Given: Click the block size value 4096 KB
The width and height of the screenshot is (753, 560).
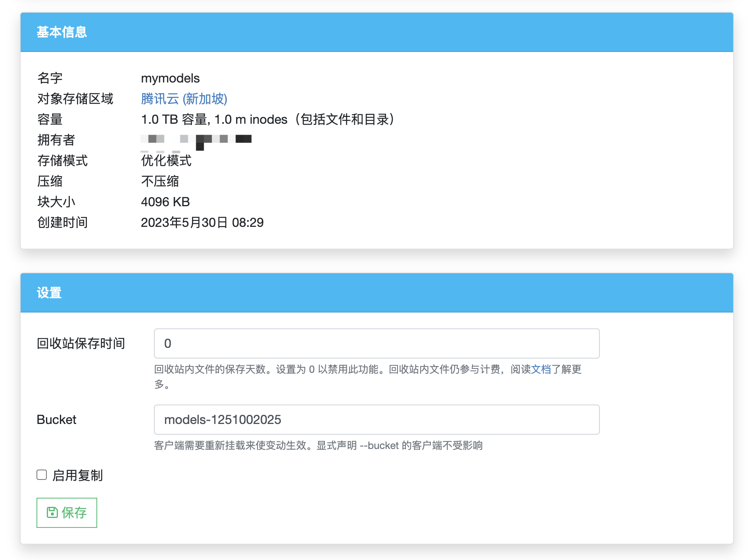Looking at the screenshot, I should point(165,202).
